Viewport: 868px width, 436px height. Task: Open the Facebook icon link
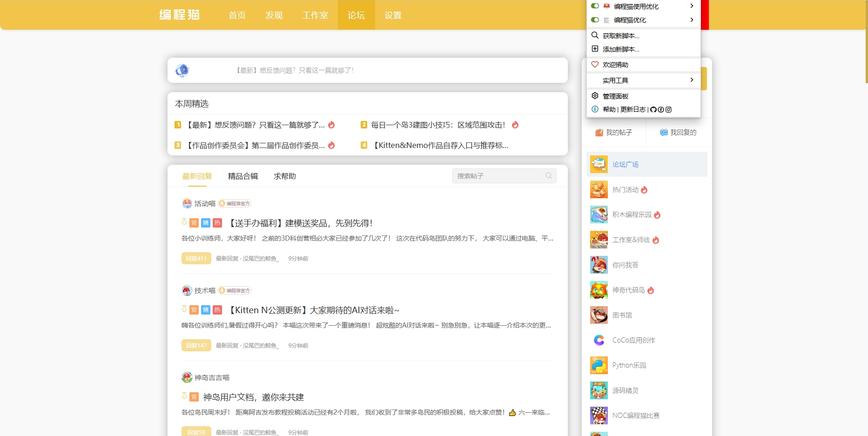(661, 109)
